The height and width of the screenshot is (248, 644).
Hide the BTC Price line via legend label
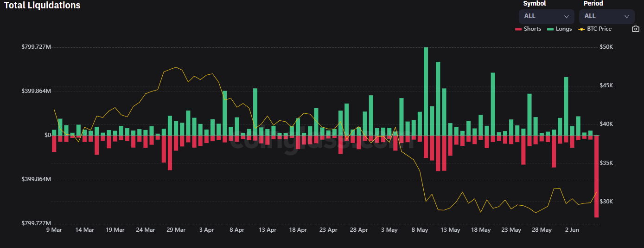pyautogui.click(x=599, y=29)
